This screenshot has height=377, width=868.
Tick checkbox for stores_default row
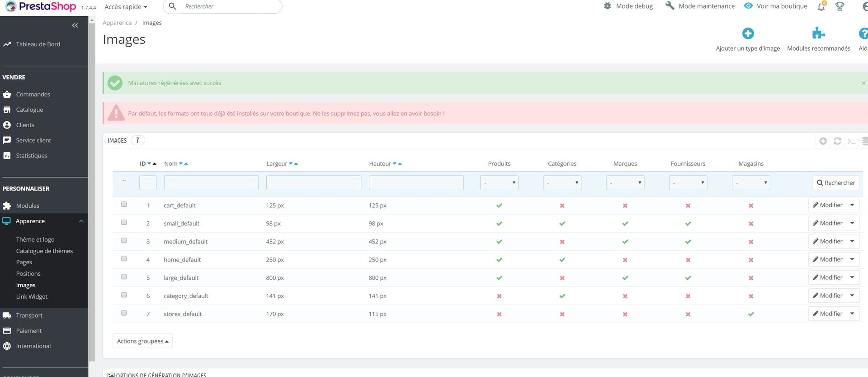[x=124, y=313]
